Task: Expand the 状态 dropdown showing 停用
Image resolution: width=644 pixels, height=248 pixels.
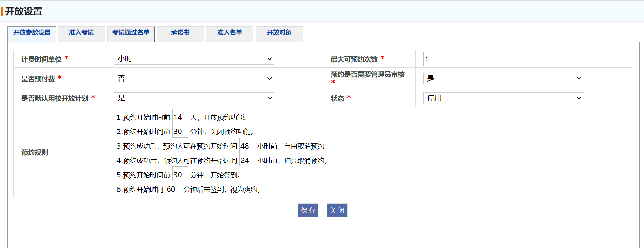Action: [503, 98]
